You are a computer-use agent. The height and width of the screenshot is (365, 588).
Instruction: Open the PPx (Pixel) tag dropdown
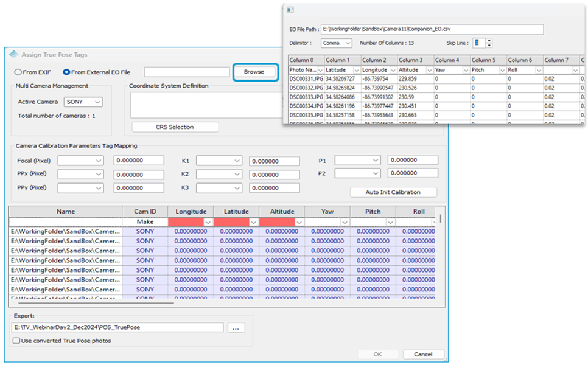pos(80,174)
